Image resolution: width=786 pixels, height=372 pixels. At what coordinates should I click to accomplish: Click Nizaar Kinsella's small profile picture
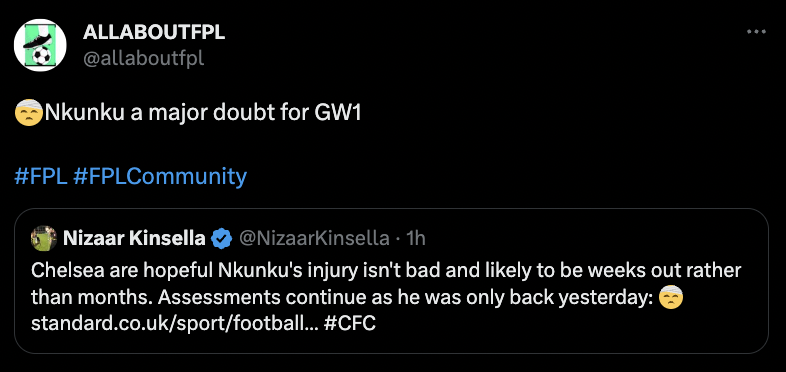point(44,238)
